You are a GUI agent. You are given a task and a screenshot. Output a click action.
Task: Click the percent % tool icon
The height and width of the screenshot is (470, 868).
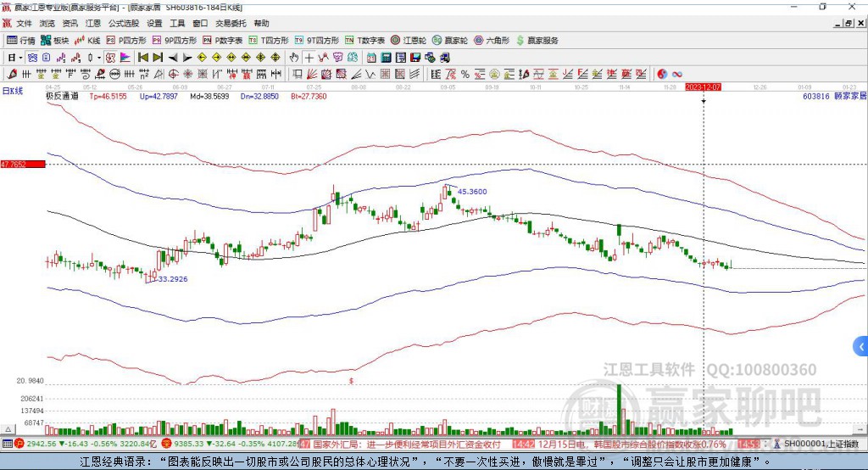465,74
